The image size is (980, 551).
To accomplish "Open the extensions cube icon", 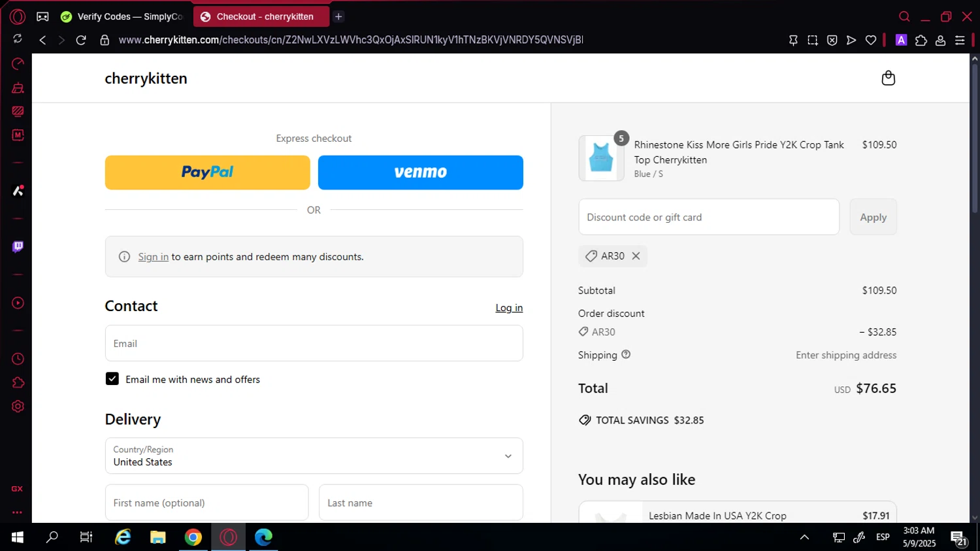I will click(921, 40).
